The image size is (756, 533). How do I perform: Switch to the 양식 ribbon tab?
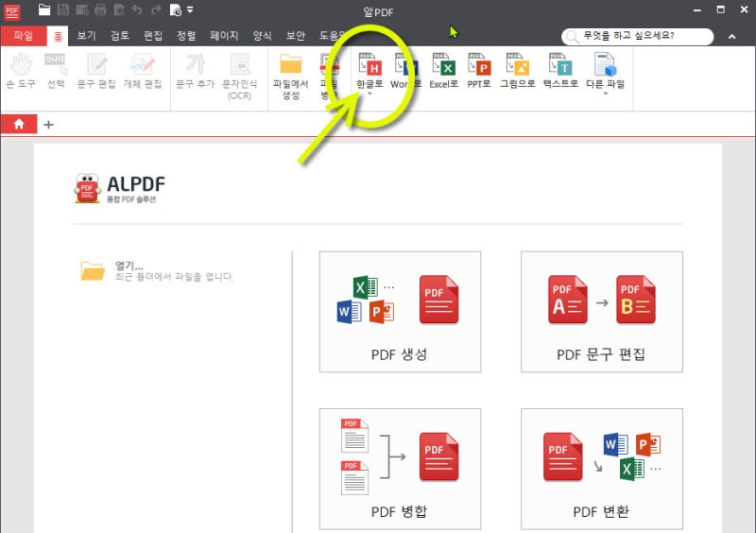(x=263, y=36)
